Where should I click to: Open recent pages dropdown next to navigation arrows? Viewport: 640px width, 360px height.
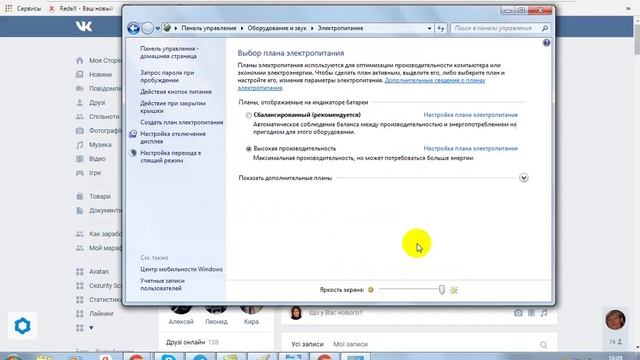point(158,29)
